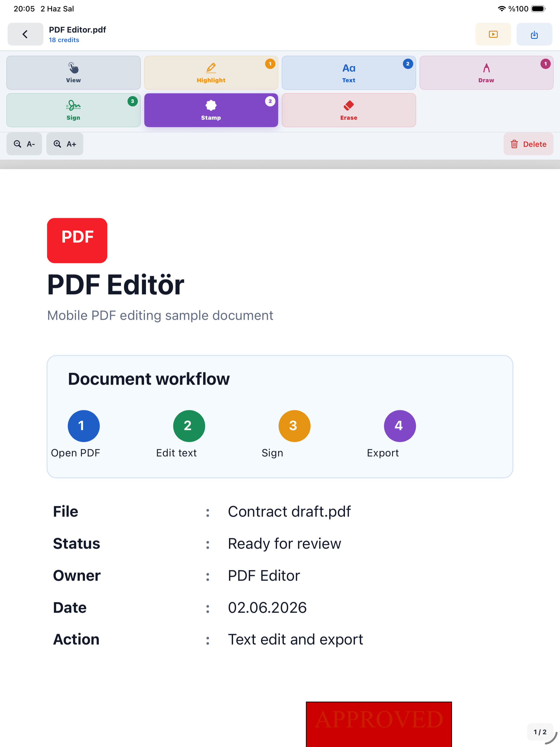Select the Draw tool
560x747 pixels.
click(x=486, y=72)
